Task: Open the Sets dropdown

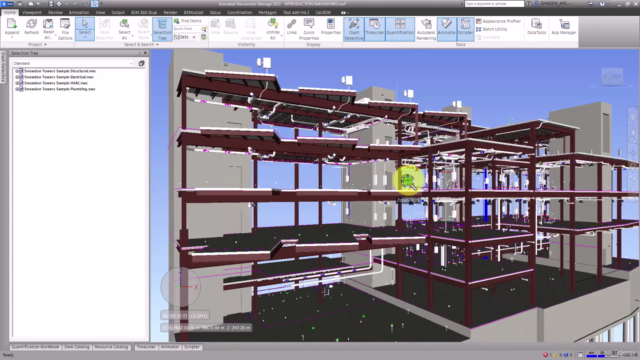Action: coord(185,37)
